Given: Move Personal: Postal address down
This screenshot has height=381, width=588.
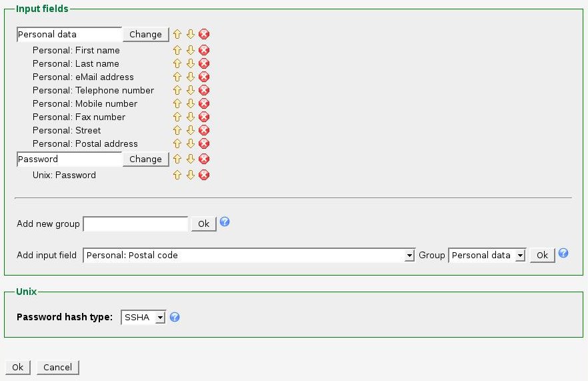Looking at the screenshot, I should [190, 143].
